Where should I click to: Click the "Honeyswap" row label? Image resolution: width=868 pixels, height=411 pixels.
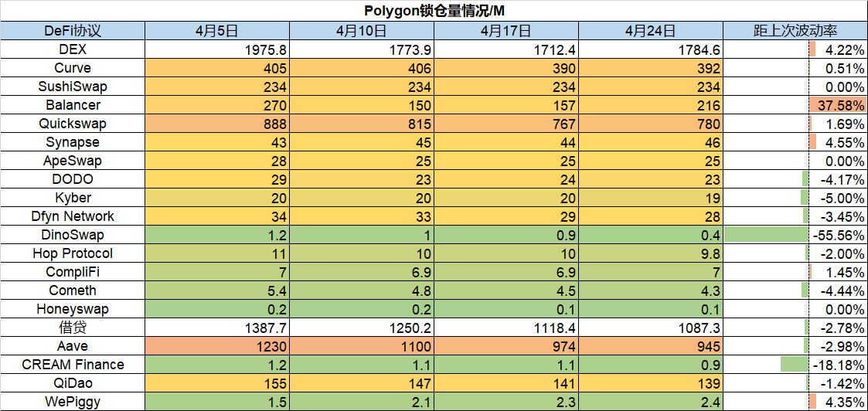click(72, 309)
